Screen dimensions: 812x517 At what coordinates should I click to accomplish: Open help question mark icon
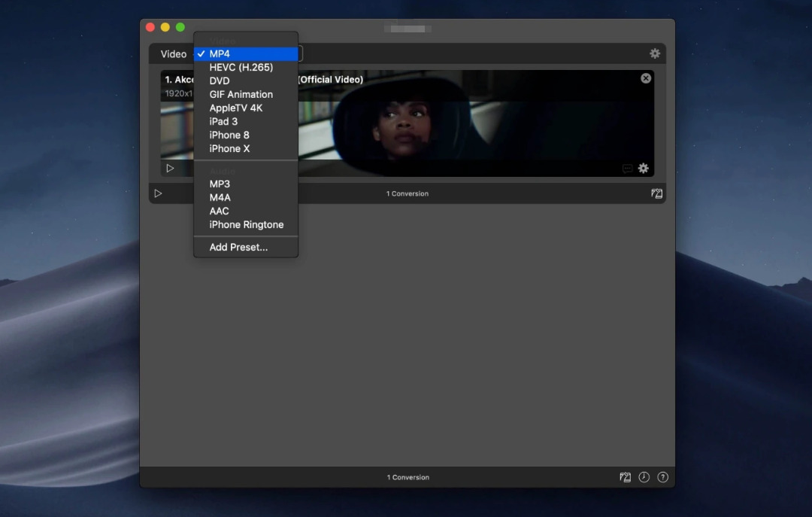click(x=663, y=477)
